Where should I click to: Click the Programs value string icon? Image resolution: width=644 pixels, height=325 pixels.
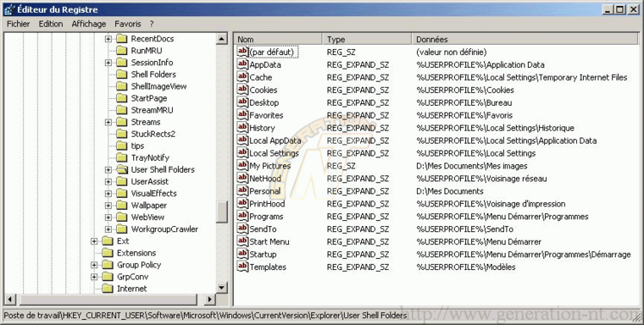click(x=242, y=217)
